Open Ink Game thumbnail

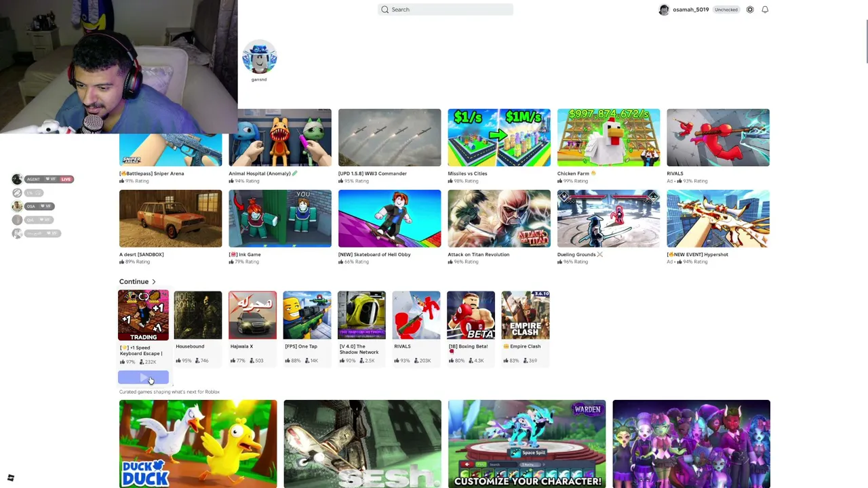pyautogui.click(x=280, y=218)
